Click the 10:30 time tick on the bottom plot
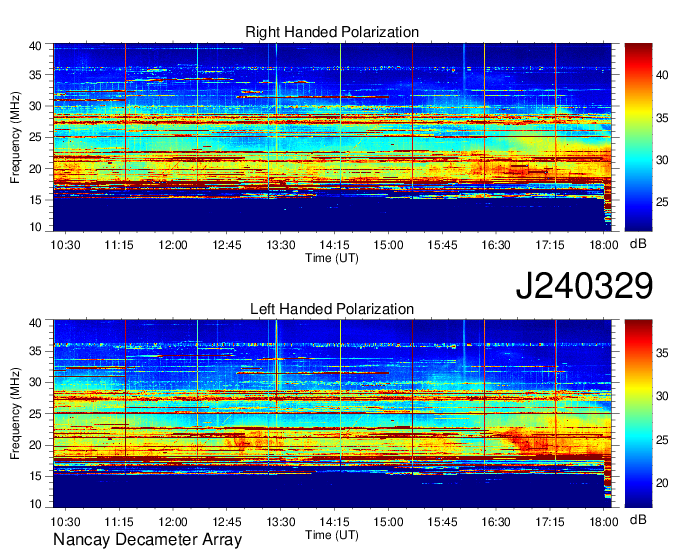 tap(65, 522)
